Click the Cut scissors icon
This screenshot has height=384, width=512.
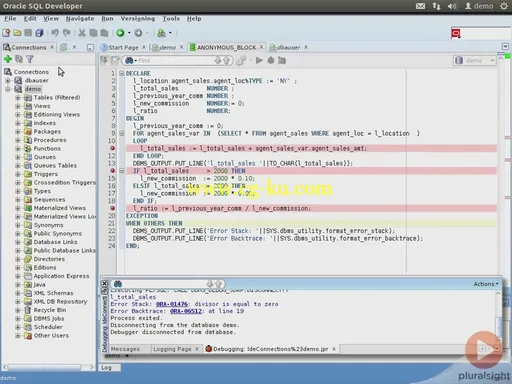click(x=82, y=33)
